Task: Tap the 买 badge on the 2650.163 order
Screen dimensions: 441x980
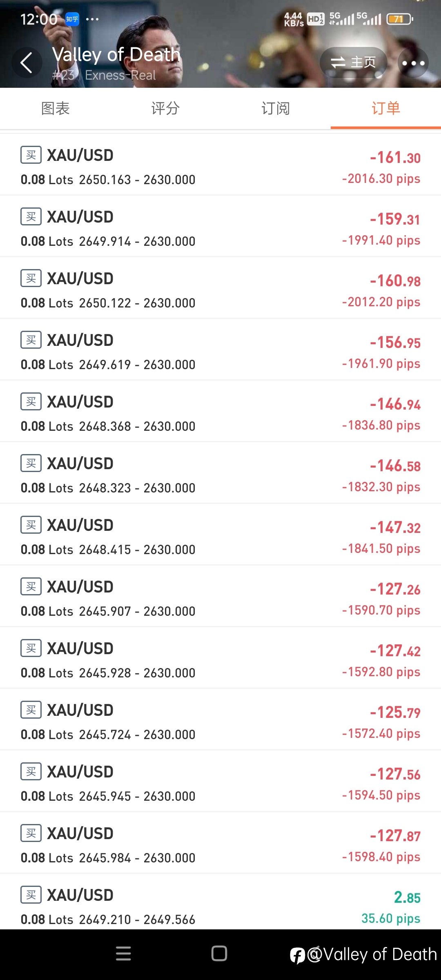Action: pyautogui.click(x=31, y=155)
